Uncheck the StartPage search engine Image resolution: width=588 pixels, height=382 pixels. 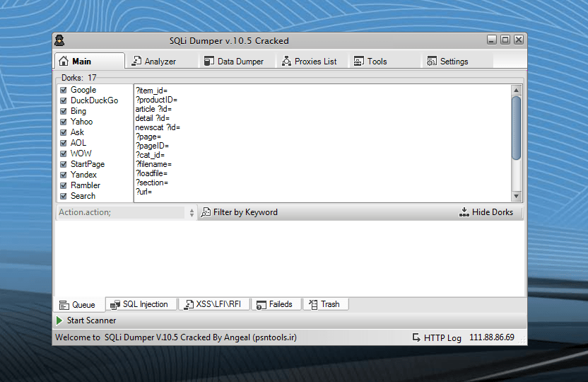tap(64, 164)
